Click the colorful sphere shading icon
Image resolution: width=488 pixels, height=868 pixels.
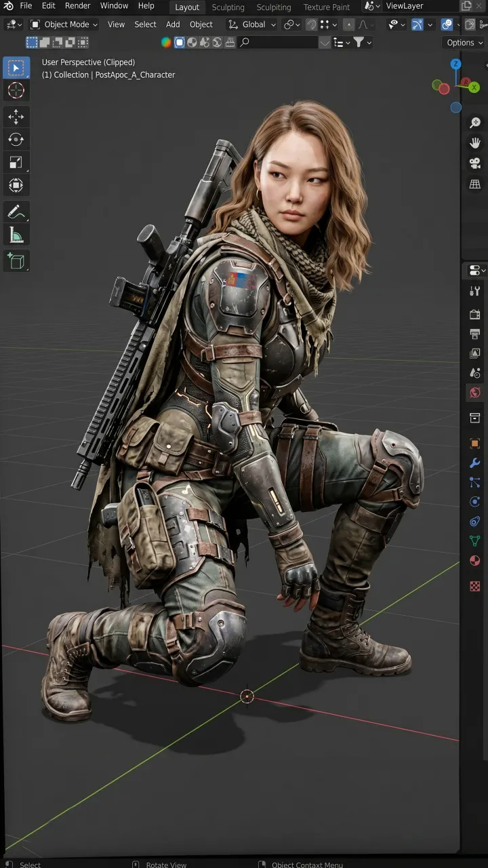click(167, 42)
